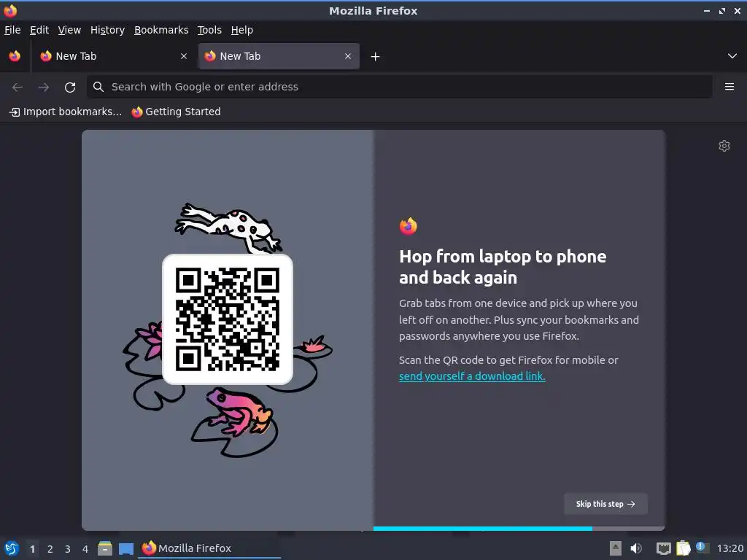Switch to workspace 4
The height and width of the screenshot is (560, 747).
(85, 549)
